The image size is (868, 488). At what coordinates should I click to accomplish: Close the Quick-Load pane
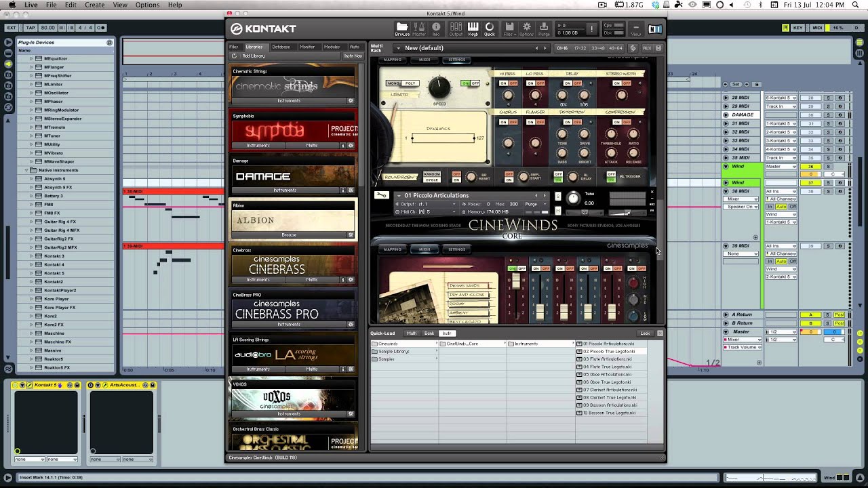click(660, 333)
